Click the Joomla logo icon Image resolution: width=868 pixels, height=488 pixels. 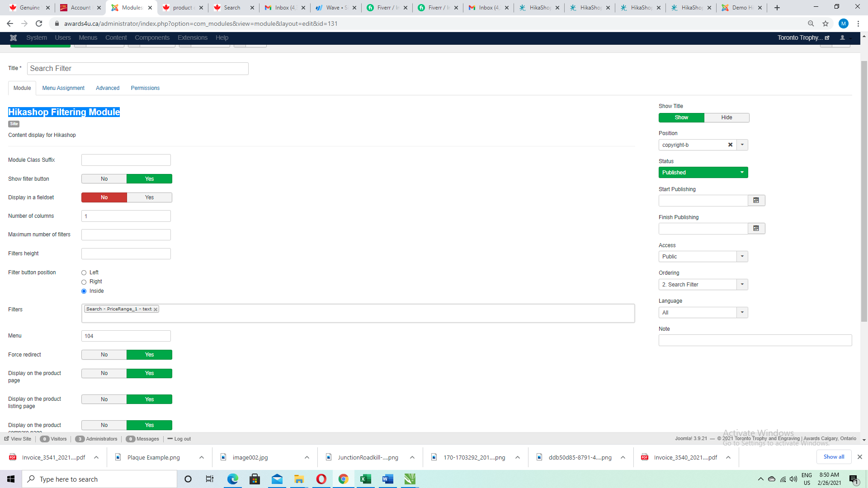point(14,38)
